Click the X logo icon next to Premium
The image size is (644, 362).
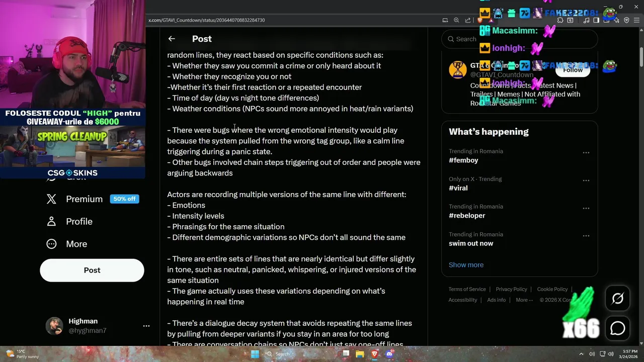coord(51,199)
